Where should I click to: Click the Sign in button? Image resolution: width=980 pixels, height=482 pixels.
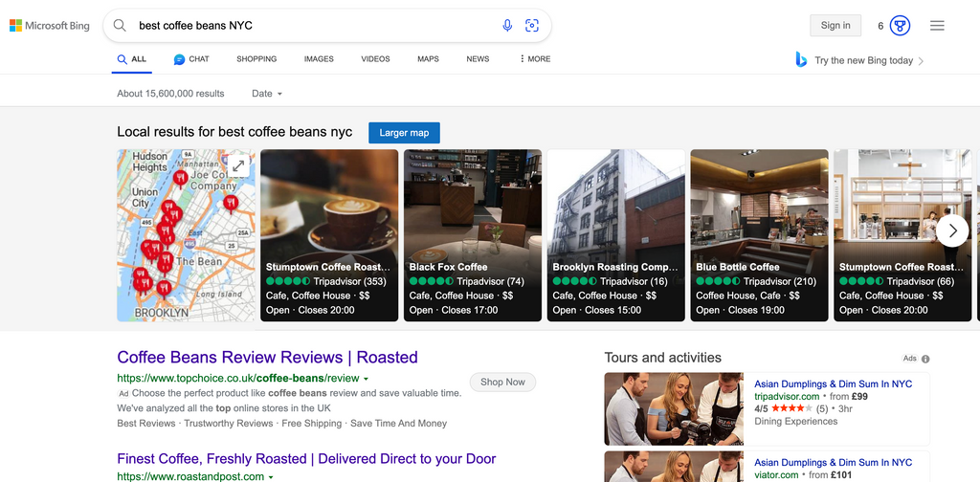tap(835, 26)
